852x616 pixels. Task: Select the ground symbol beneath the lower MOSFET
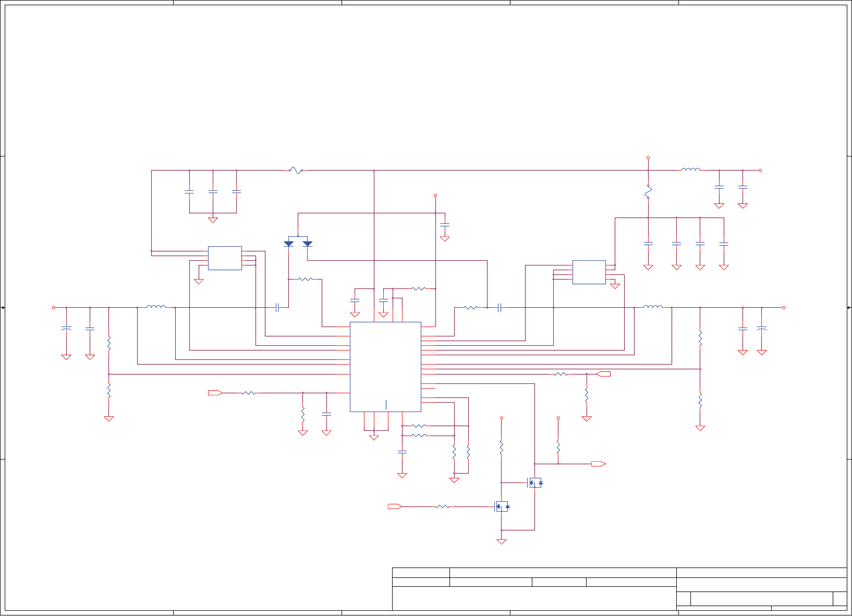(x=502, y=541)
